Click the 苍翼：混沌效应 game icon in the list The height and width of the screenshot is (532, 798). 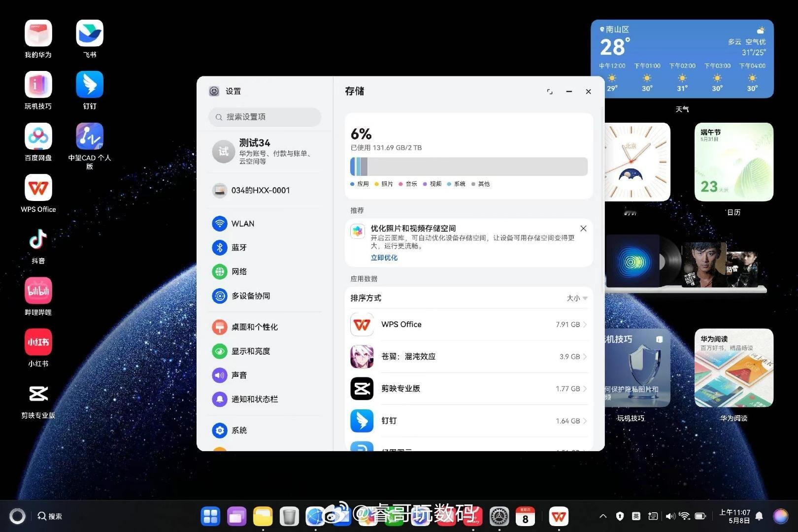[362, 357]
